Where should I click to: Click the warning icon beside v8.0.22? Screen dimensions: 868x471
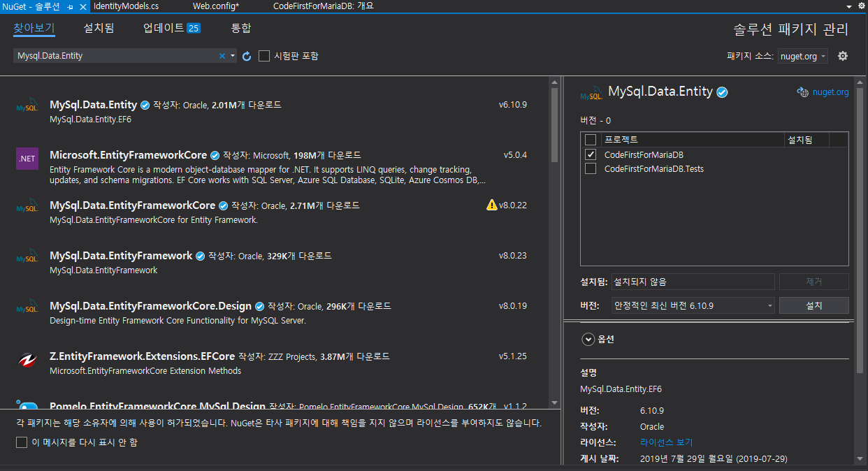(x=492, y=205)
